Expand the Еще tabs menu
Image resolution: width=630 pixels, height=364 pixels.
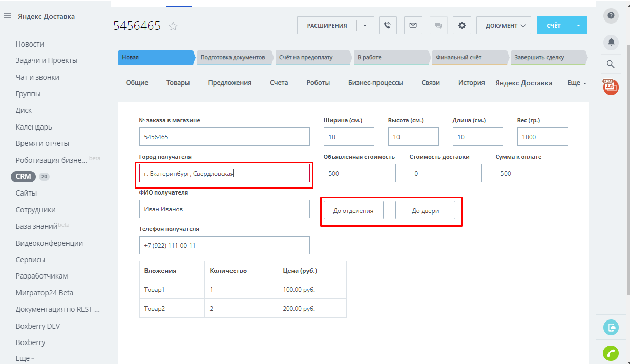[x=577, y=83]
